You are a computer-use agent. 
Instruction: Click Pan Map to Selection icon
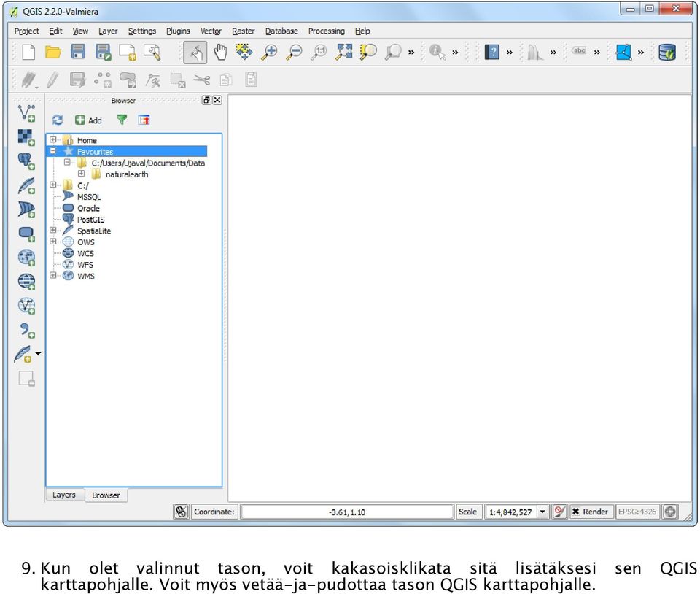pos(244,53)
